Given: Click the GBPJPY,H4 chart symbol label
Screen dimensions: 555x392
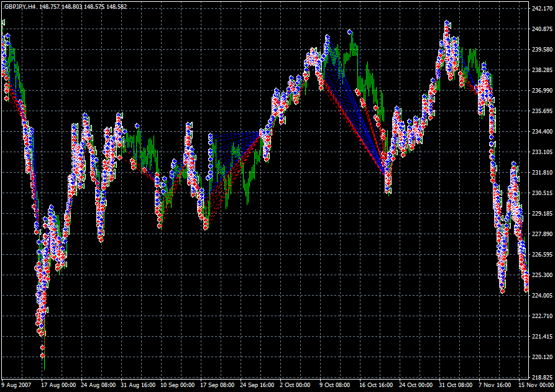Looking at the screenshot, I should coord(19,7).
